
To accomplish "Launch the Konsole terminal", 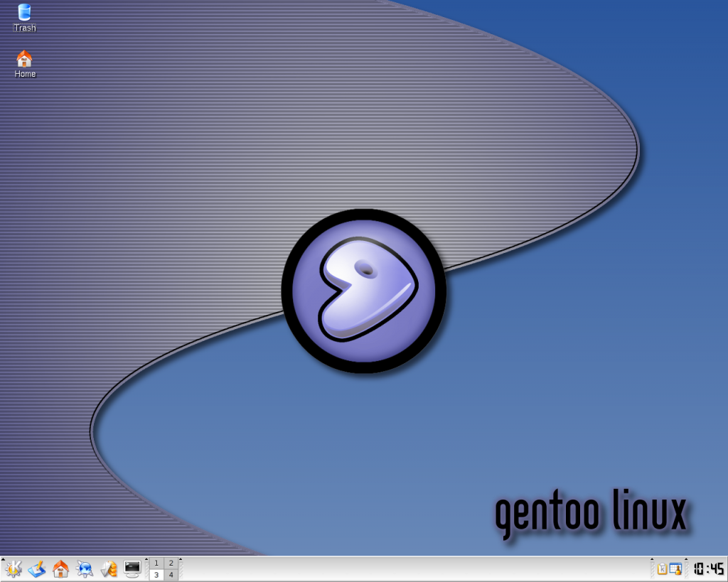I will (132, 568).
